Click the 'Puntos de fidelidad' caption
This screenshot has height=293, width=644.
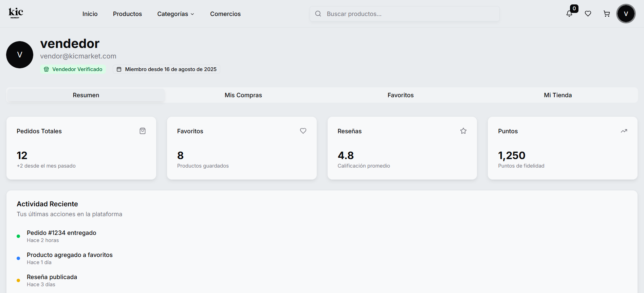click(x=521, y=166)
